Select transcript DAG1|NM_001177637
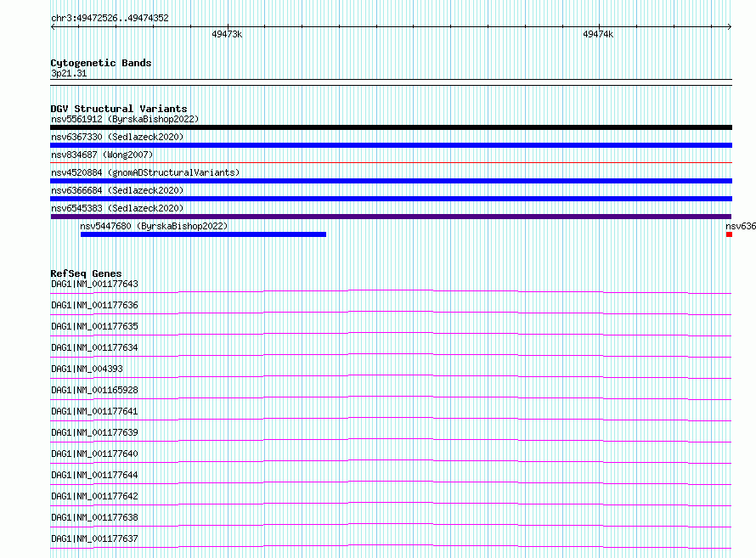Screen dimensions: 756x558 pyautogui.click(x=94, y=538)
